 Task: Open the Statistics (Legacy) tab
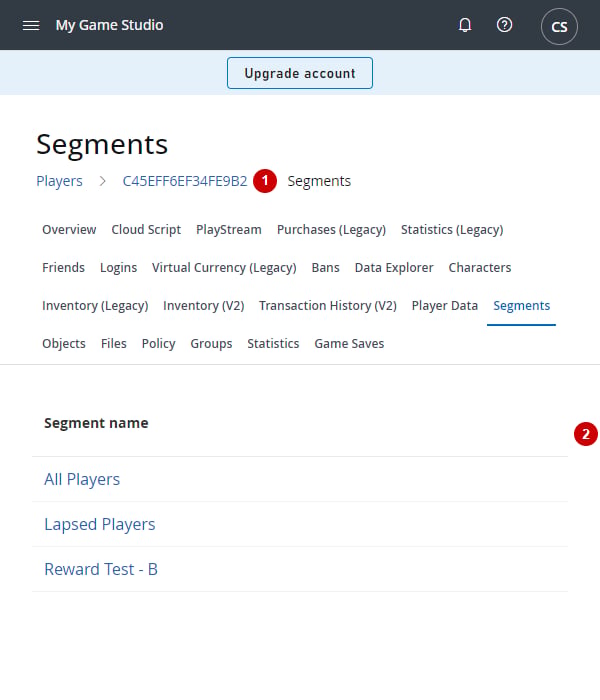click(452, 229)
